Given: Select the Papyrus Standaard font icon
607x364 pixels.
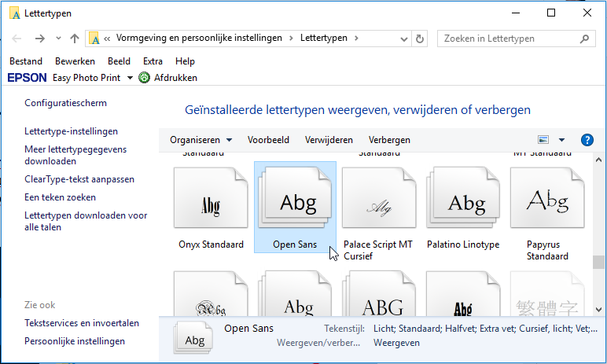Looking at the screenshot, I should click(x=547, y=198).
